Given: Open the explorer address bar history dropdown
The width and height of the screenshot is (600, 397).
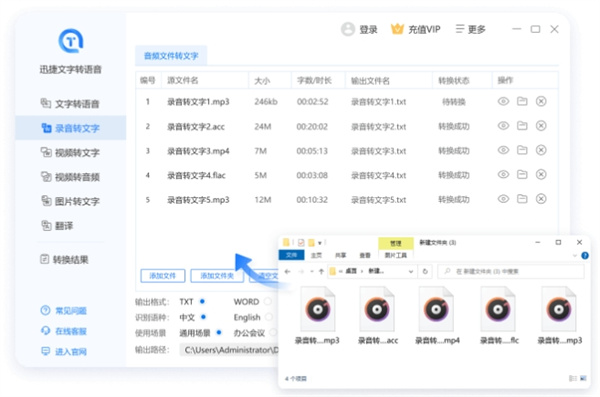Looking at the screenshot, I should (x=411, y=271).
